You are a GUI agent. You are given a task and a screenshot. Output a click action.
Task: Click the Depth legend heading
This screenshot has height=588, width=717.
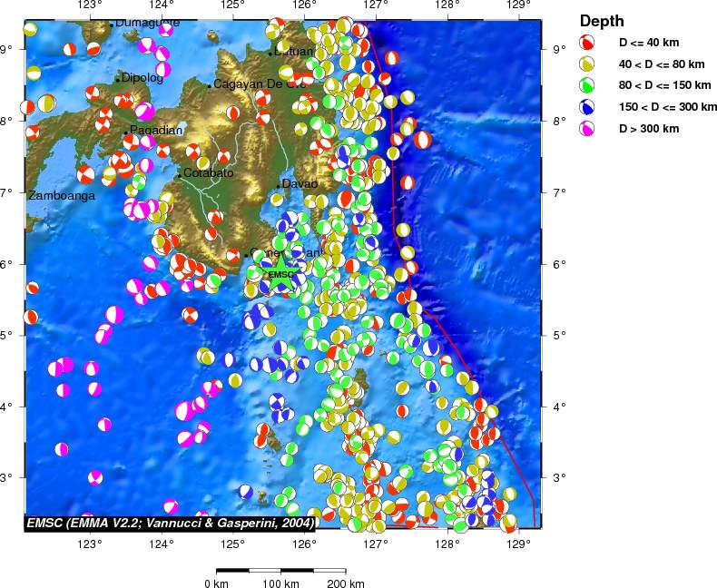[x=602, y=21]
